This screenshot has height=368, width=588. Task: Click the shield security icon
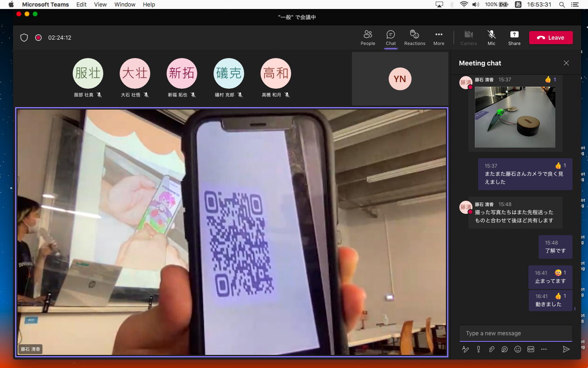point(24,38)
